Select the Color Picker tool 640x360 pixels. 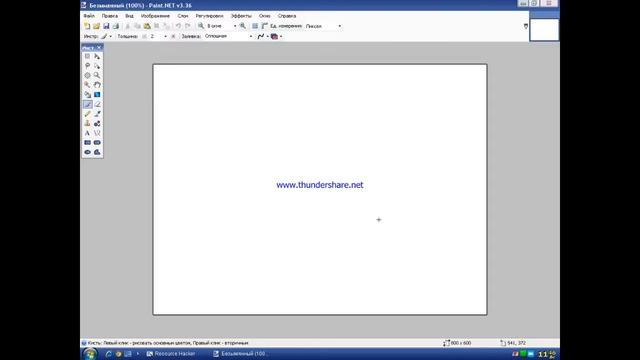[x=97, y=114]
